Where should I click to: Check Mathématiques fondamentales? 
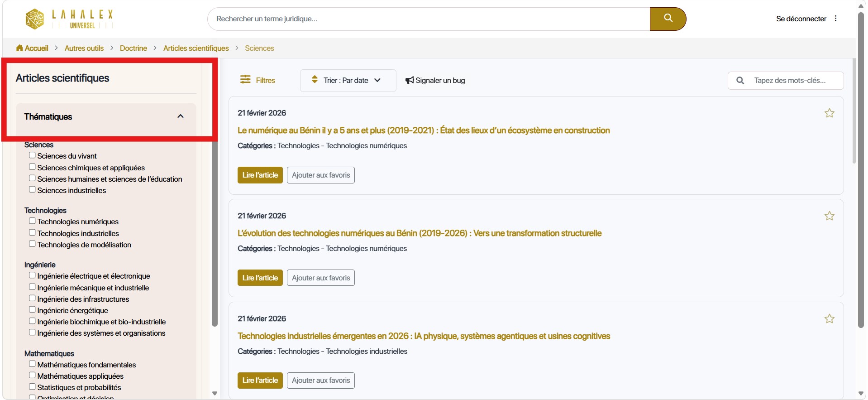click(x=32, y=364)
